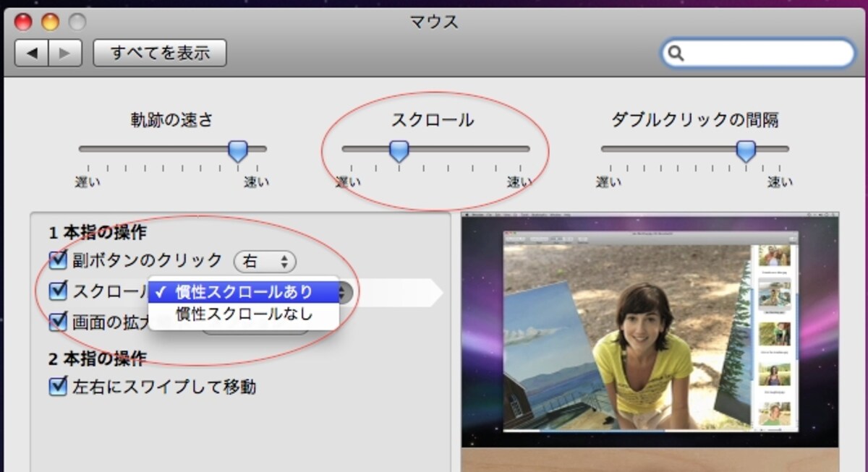
Task: Select 慣性スクロールあり menu option
Action: click(x=244, y=291)
